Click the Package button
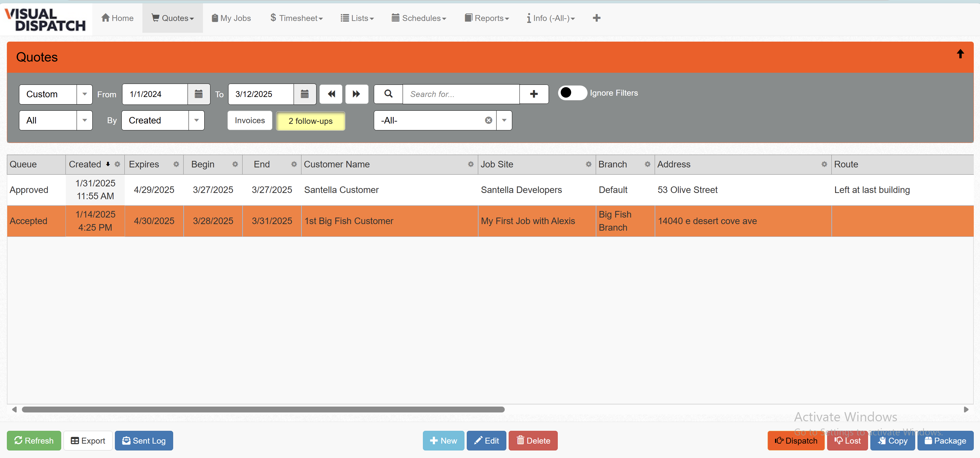980x458 pixels. point(945,441)
